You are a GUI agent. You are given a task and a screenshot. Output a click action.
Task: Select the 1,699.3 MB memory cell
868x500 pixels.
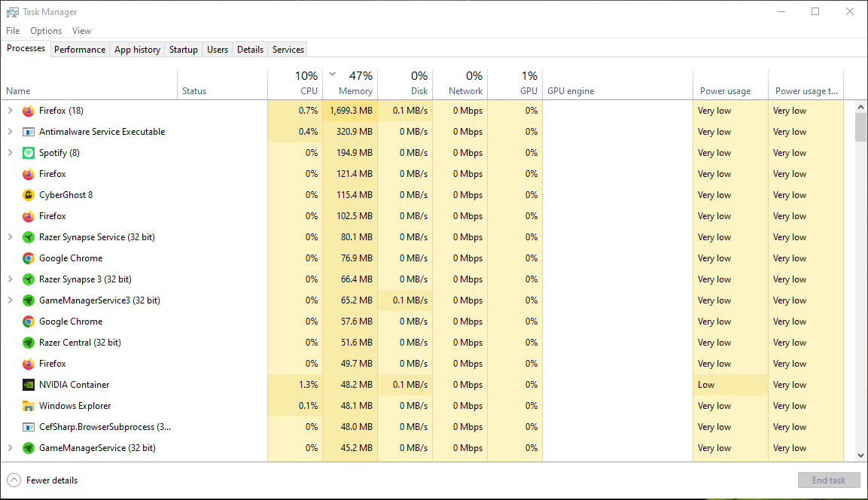[350, 111]
